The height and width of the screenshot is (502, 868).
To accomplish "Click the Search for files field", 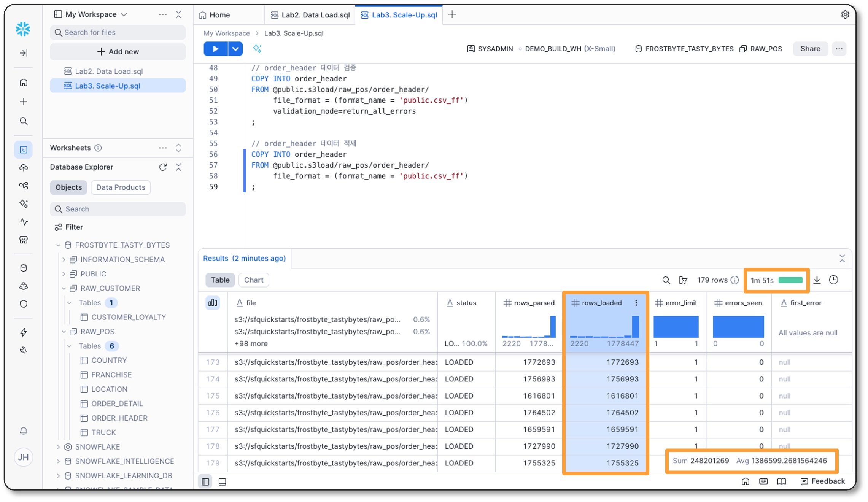I will pyautogui.click(x=118, y=33).
